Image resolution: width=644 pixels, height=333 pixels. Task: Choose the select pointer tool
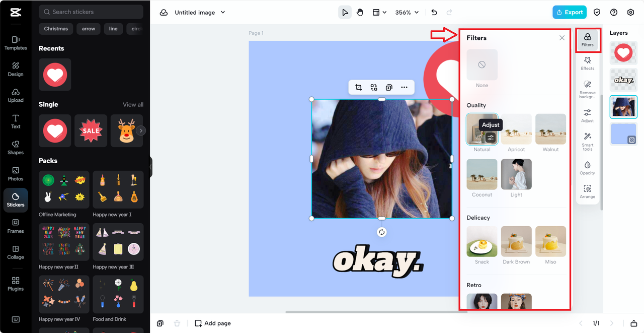click(345, 13)
